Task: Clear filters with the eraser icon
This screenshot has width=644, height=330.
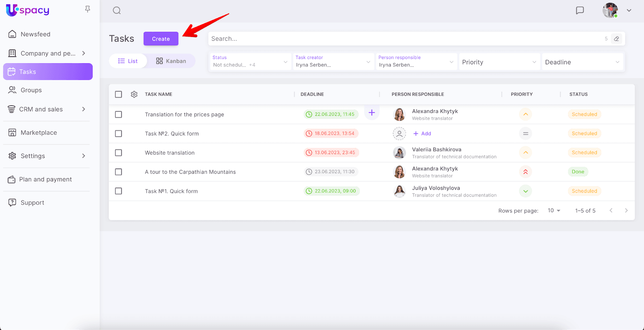Action: tap(616, 39)
